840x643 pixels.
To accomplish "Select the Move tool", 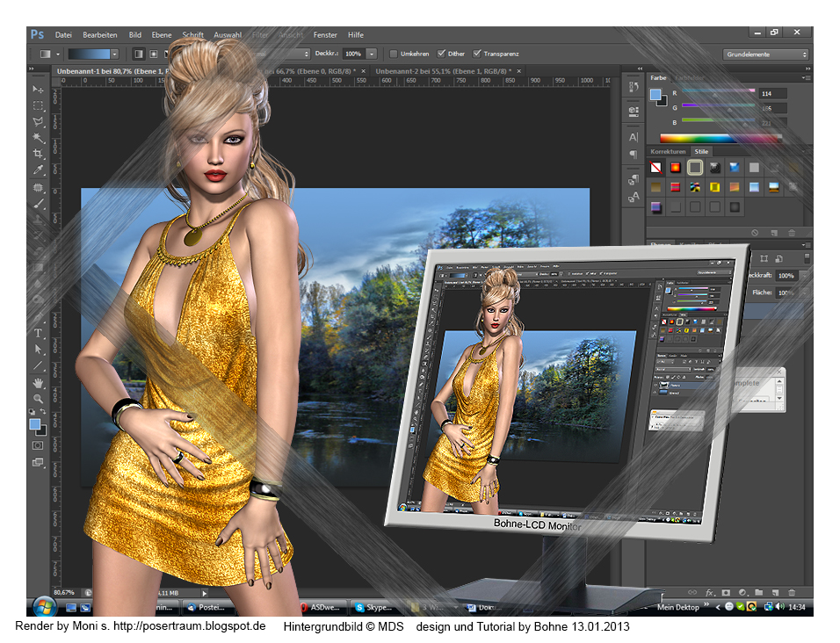I will tap(38, 90).
